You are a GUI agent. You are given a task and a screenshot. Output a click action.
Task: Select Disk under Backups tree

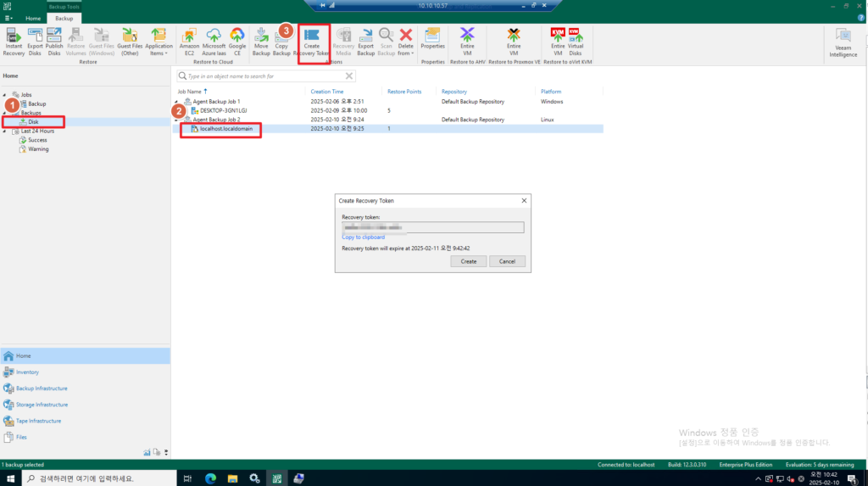[x=33, y=122]
